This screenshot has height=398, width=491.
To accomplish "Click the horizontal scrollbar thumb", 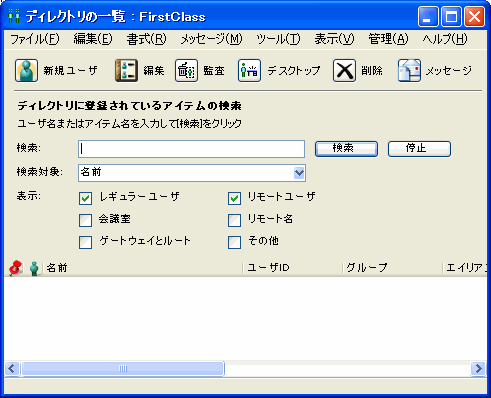I will coord(123,368).
